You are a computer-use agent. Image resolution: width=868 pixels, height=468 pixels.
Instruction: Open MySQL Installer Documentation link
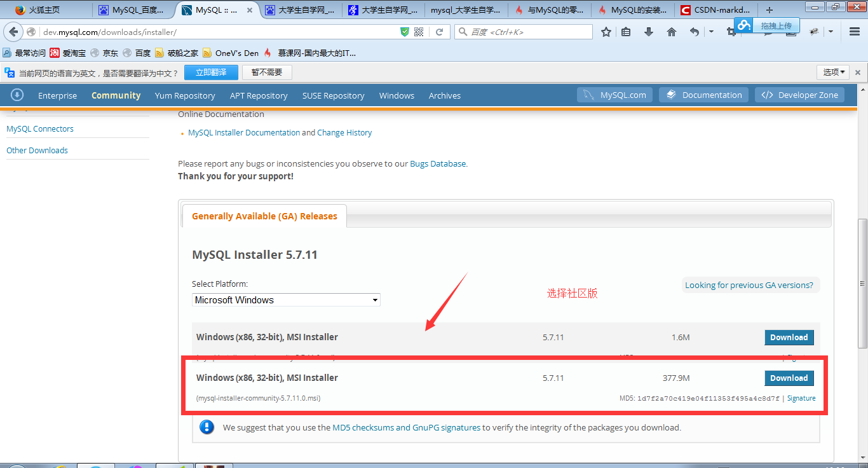244,132
